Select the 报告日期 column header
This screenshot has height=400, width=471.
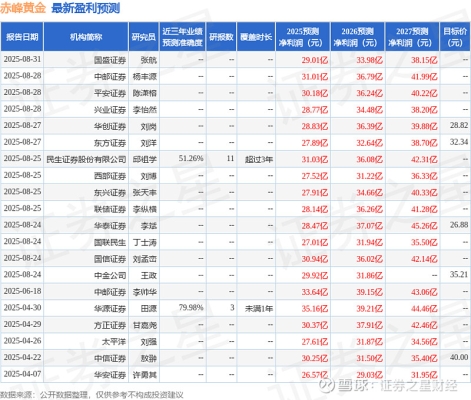[x=22, y=37]
